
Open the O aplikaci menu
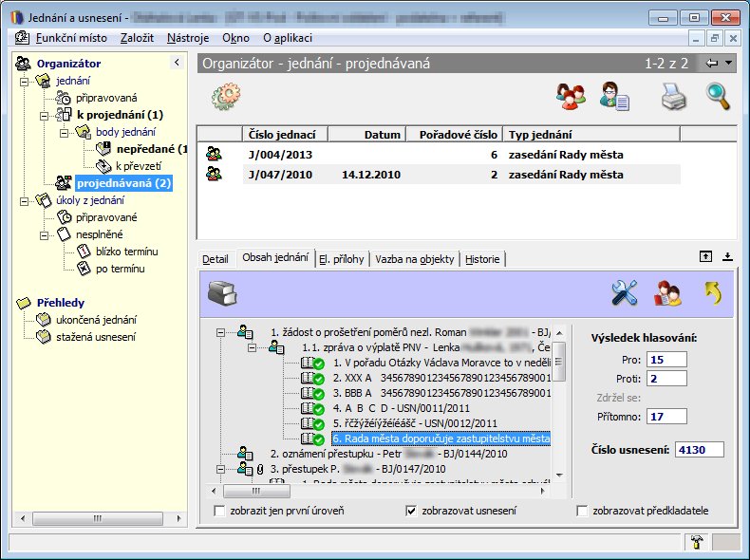pos(288,38)
